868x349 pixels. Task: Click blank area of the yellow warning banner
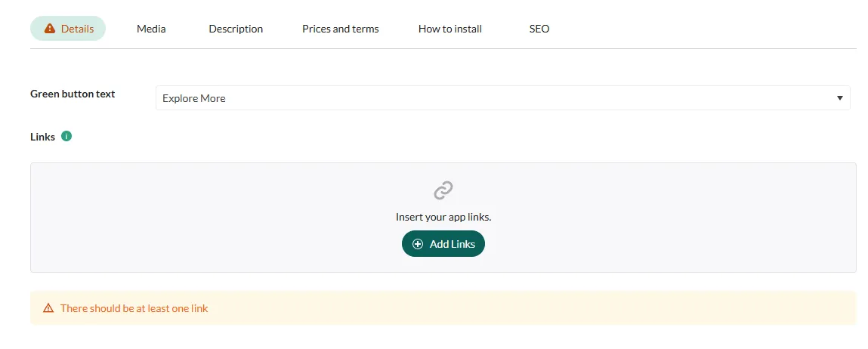click(529, 308)
